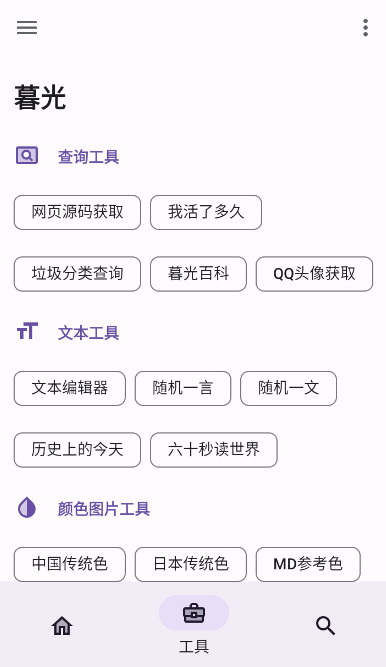This screenshot has height=667, width=386.
Task: Select QQ头像获取 chip
Action: click(x=314, y=274)
